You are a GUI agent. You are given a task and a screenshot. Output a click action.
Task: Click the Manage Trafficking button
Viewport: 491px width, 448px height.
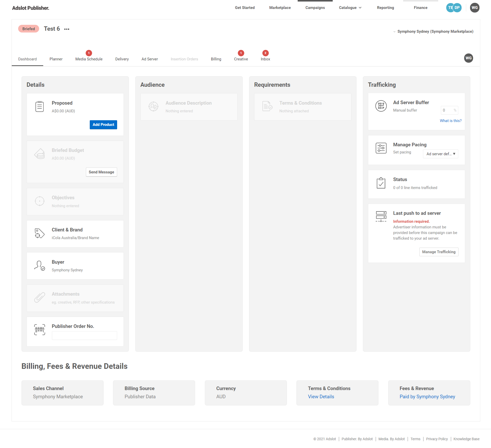pos(439,252)
